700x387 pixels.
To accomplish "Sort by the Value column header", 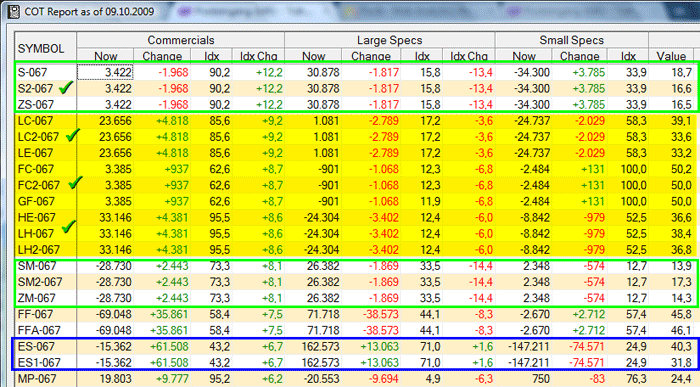I will 671,56.
